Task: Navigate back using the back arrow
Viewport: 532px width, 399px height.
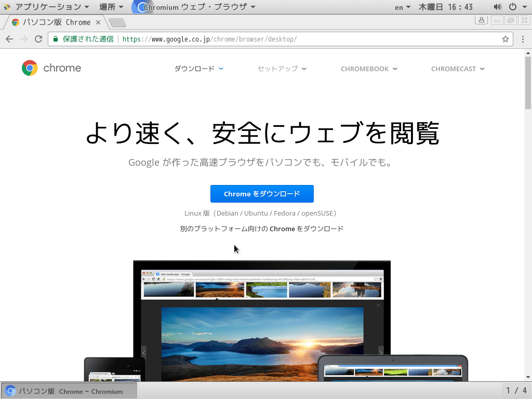Action: tap(9, 39)
